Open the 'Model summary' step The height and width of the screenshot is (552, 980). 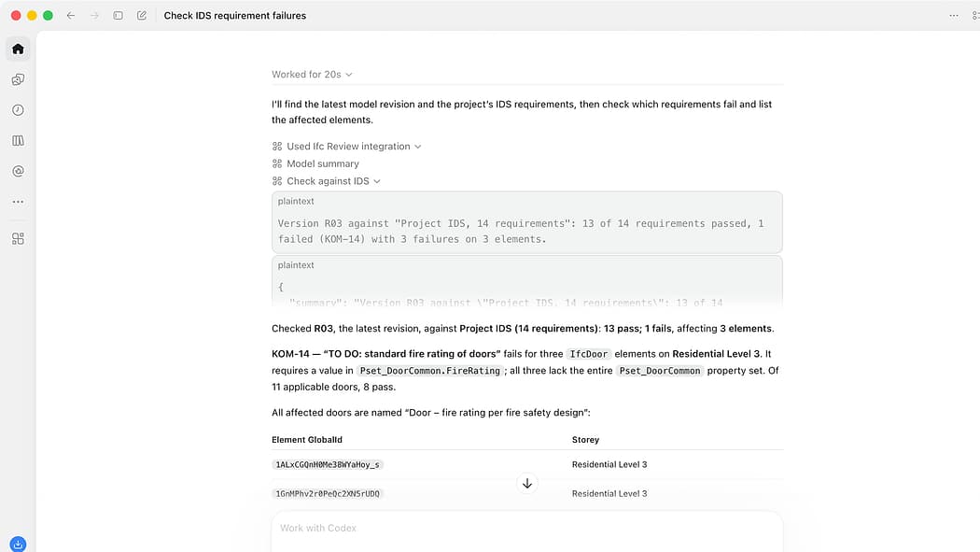point(315,163)
